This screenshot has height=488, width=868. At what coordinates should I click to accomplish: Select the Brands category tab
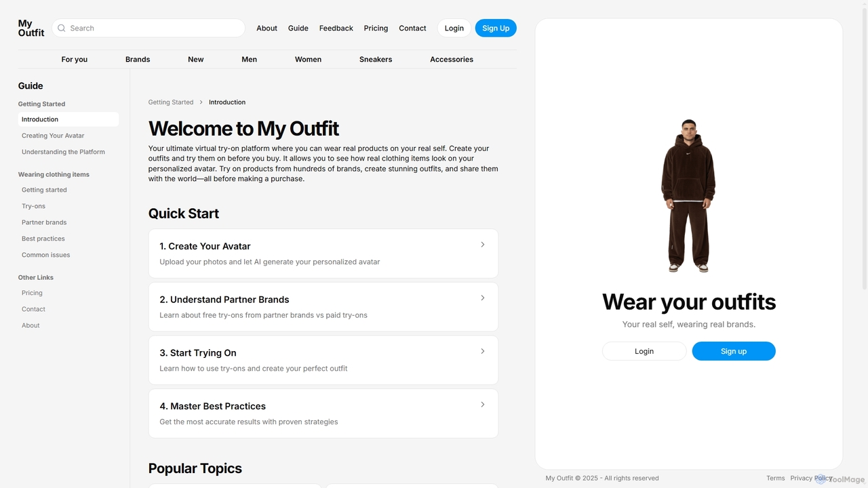[138, 59]
